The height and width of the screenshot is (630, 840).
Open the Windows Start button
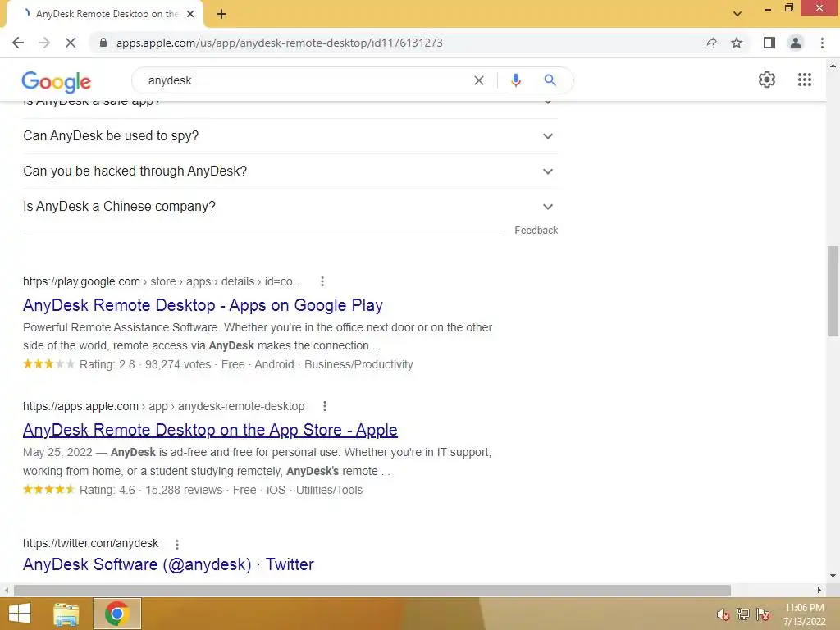(x=20, y=614)
